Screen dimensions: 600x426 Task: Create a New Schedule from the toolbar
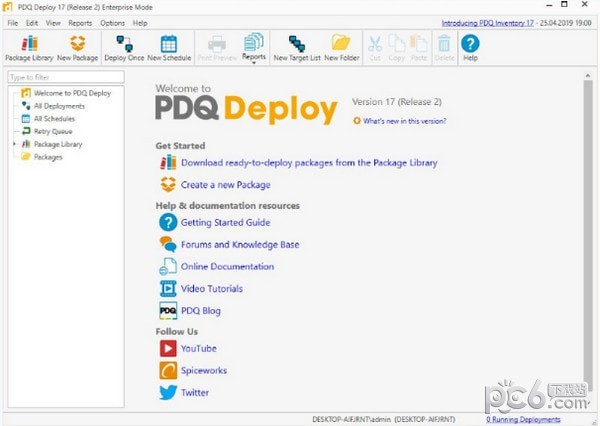pyautogui.click(x=169, y=48)
